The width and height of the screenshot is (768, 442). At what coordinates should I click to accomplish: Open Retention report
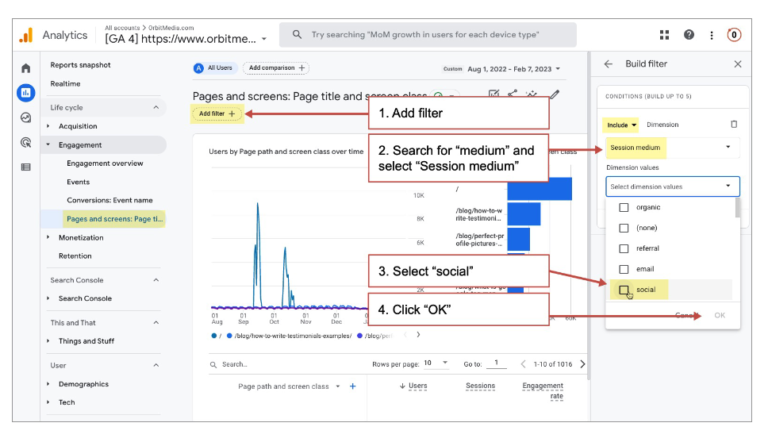point(75,256)
